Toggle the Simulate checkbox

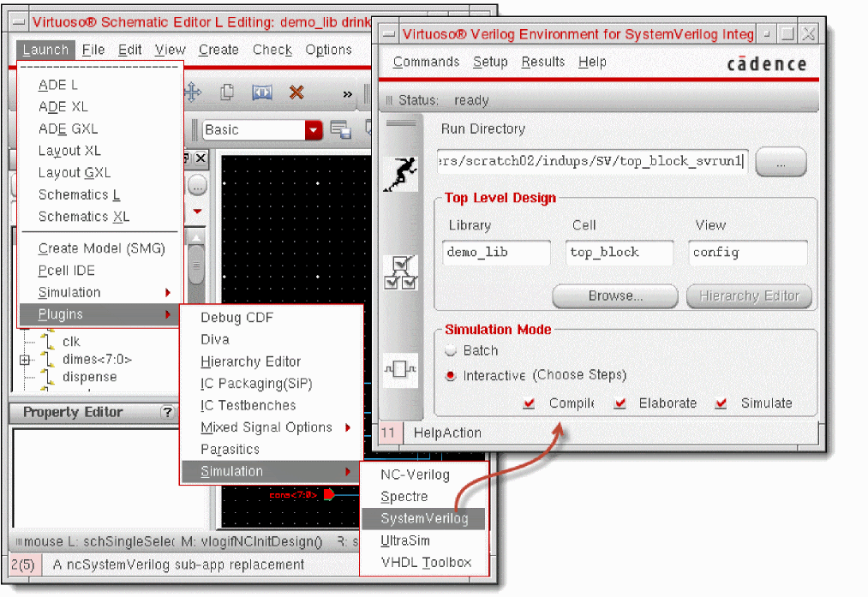coord(721,403)
